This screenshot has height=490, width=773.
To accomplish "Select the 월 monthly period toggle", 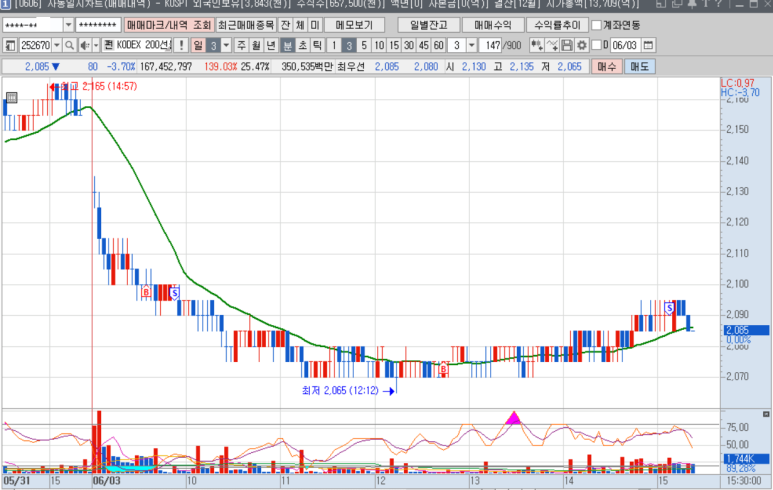I will click(x=256, y=45).
